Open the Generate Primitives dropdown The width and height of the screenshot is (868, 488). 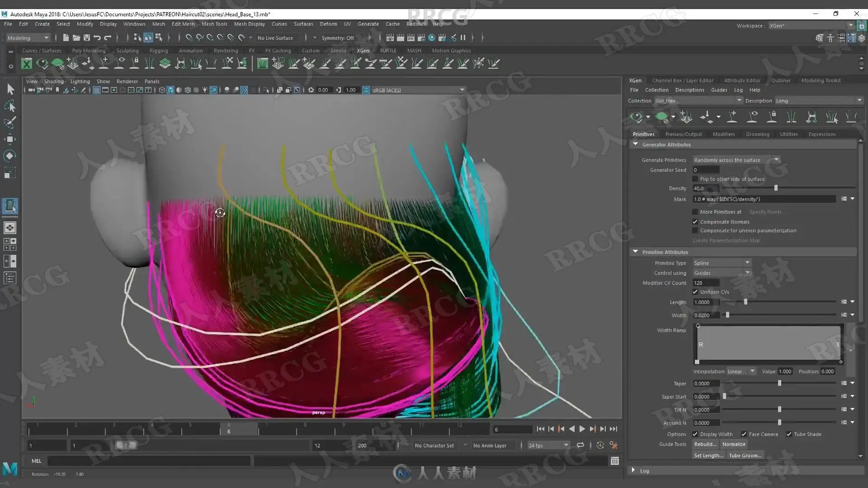pyautogui.click(x=736, y=160)
